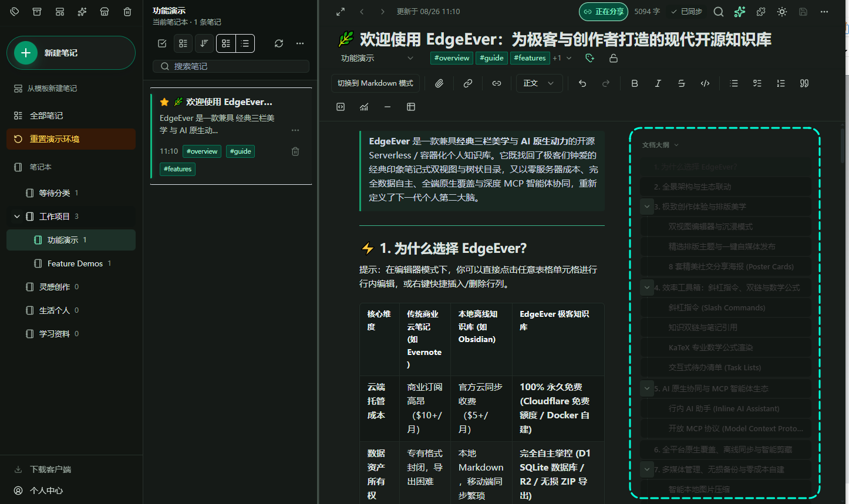Open the puzzle-piece plugins icon

point(761,12)
